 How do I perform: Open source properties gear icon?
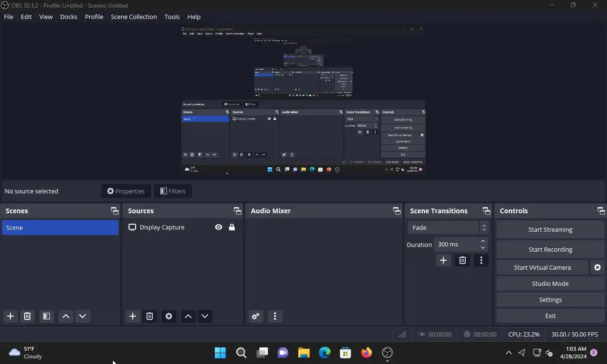(169, 316)
